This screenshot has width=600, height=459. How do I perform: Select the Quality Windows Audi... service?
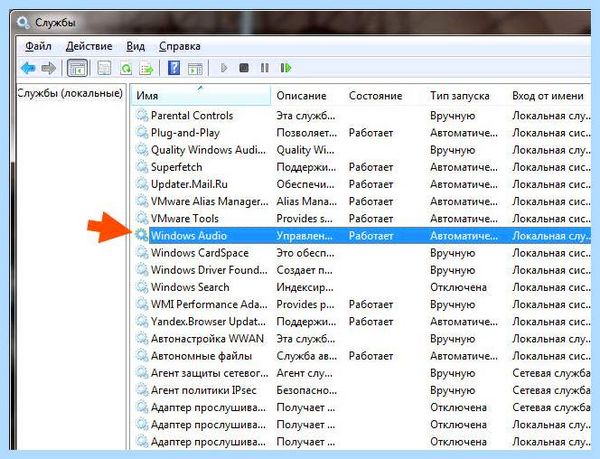tap(208, 150)
